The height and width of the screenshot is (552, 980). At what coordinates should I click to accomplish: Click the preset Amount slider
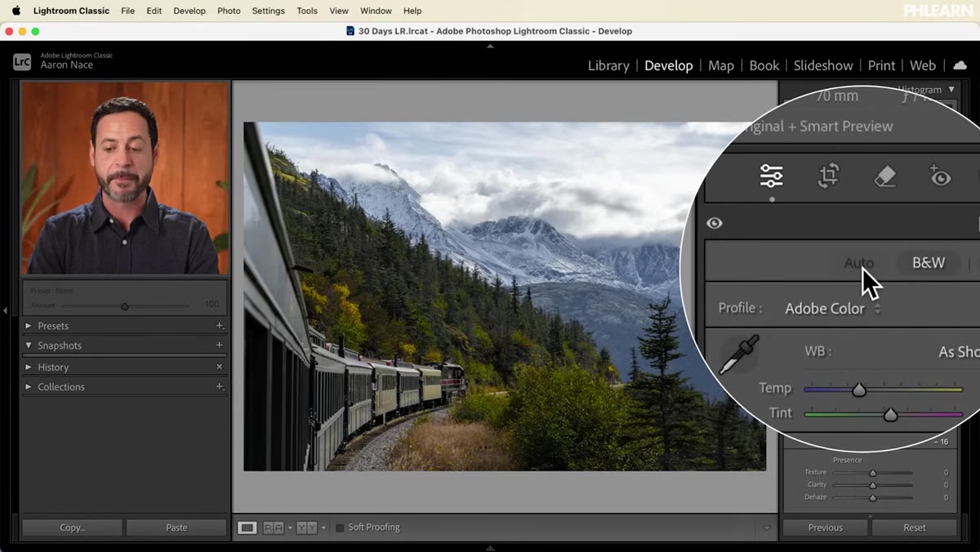pos(125,306)
